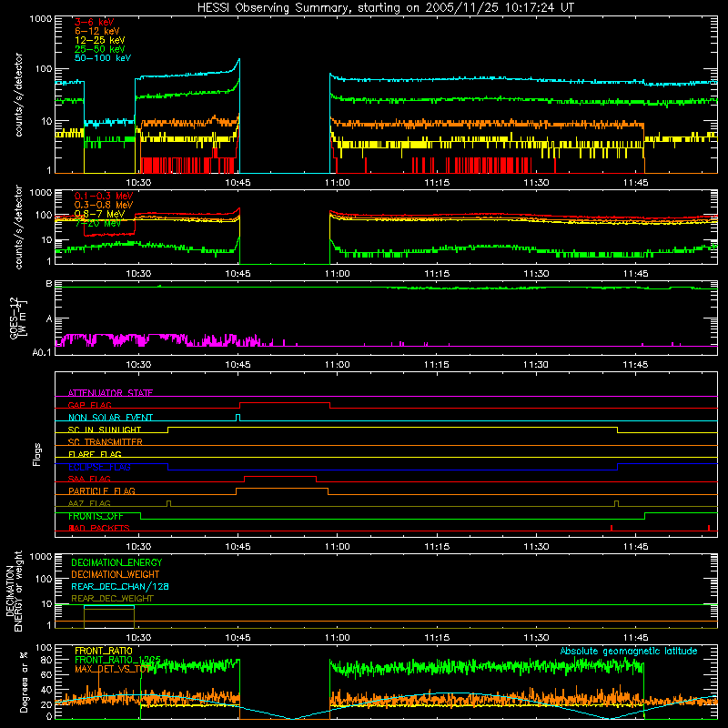Click the green FRONT_RATIO_1225 legend label
This screenshot has width=728, height=728.
pos(117,660)
